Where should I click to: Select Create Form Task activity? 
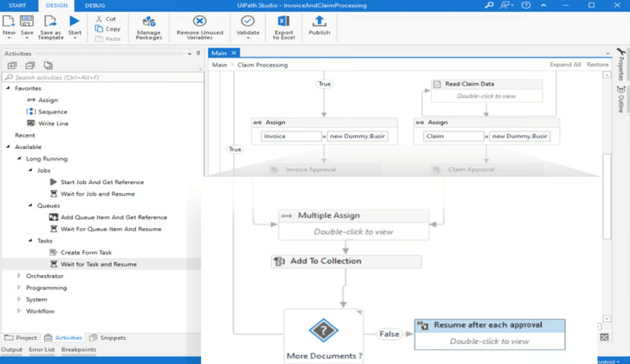pos(80,252)
